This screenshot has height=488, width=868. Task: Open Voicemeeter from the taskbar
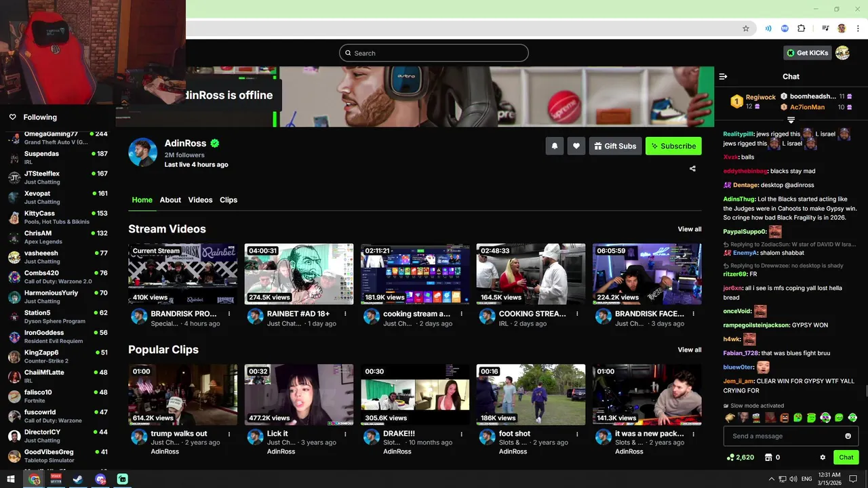(56, 479)
